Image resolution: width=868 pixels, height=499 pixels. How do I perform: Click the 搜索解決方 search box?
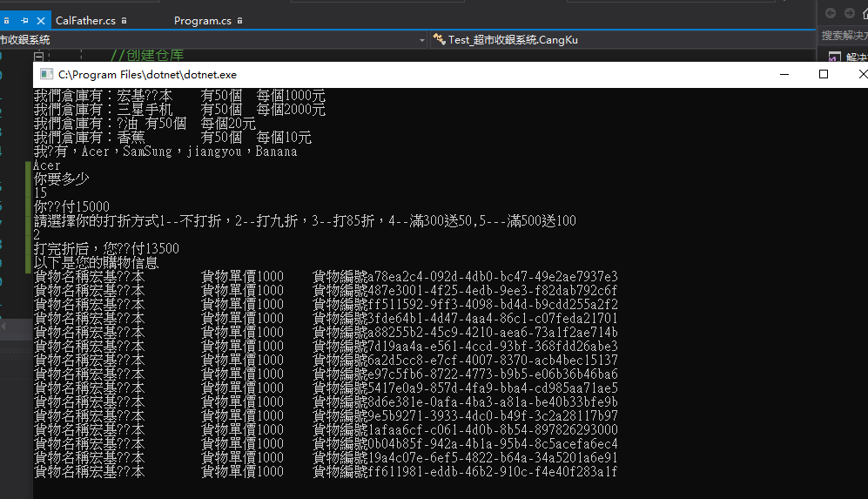point(844,36)
